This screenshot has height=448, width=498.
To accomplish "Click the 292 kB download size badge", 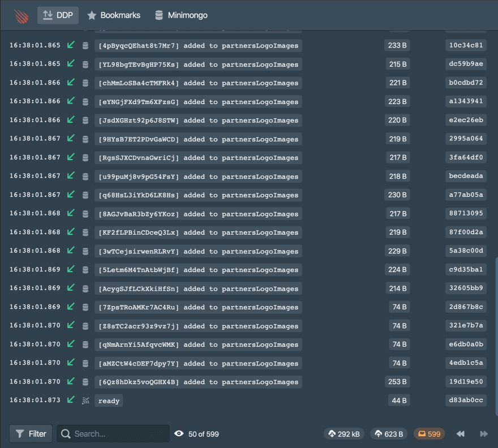I will pyautogui.click(x=344, y=434).
